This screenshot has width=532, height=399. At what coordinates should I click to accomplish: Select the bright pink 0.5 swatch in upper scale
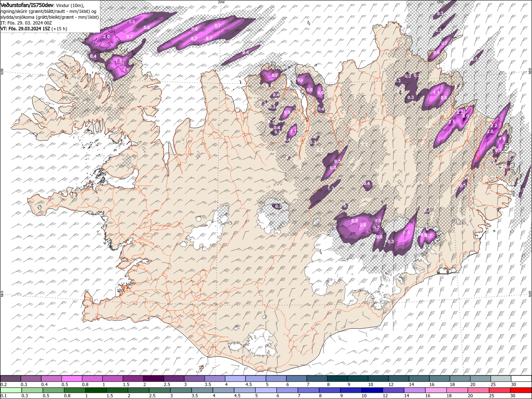coord(71,379)
